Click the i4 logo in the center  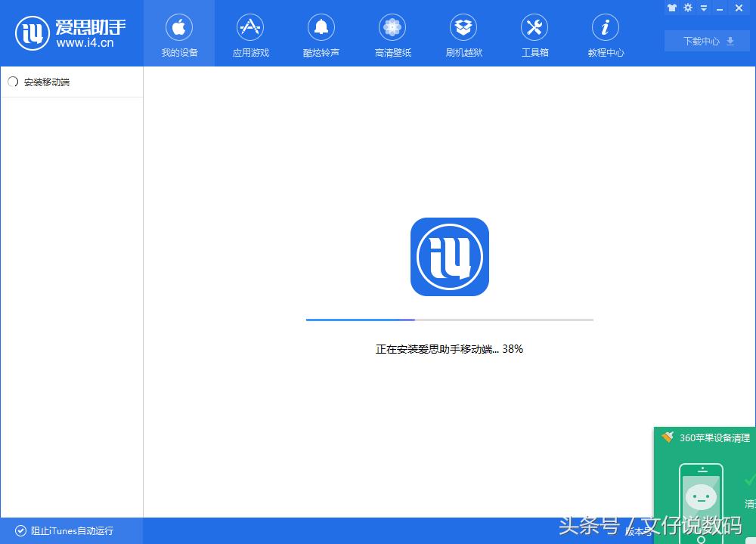[x=449, y=257]
